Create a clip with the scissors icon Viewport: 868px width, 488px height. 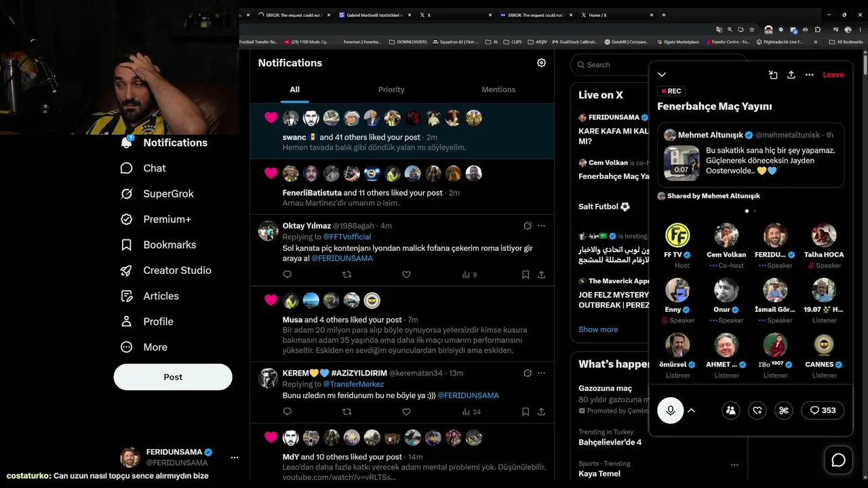784,410
